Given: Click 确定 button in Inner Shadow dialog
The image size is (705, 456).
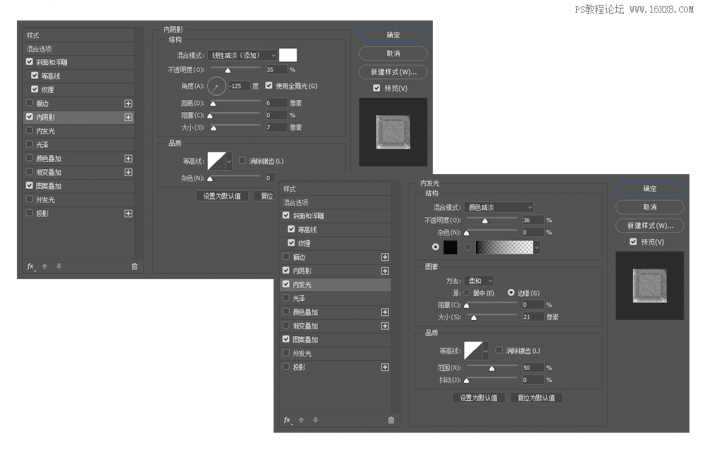Looking at the screenshot, I should point(393,35).
